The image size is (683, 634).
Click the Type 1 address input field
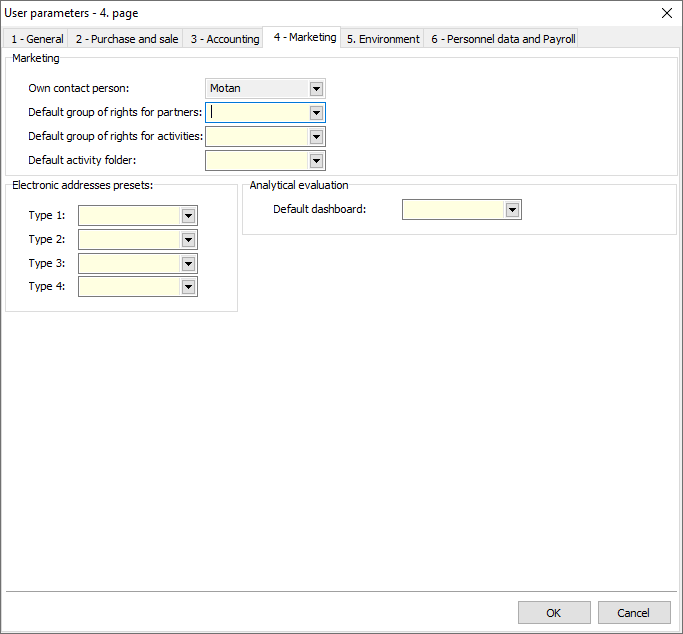point(129,216)
